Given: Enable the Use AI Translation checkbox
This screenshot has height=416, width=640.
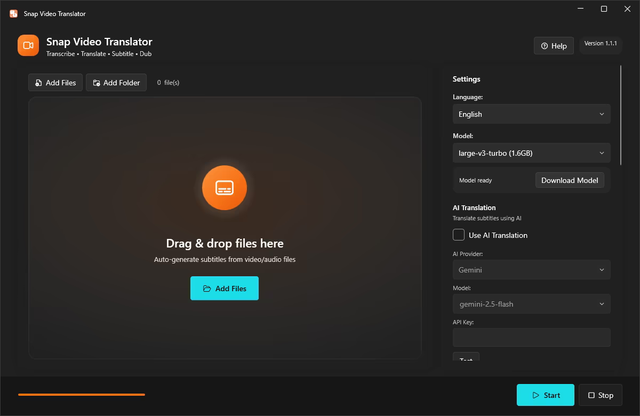Looking at the screenshot, I should click(459, 235).
